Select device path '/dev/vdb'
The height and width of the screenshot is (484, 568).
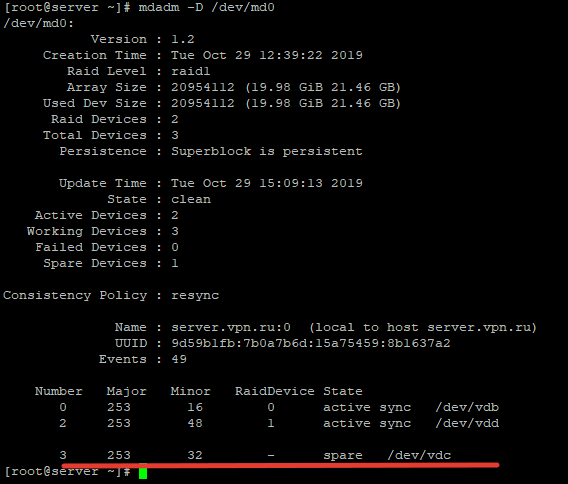(467, 407)
